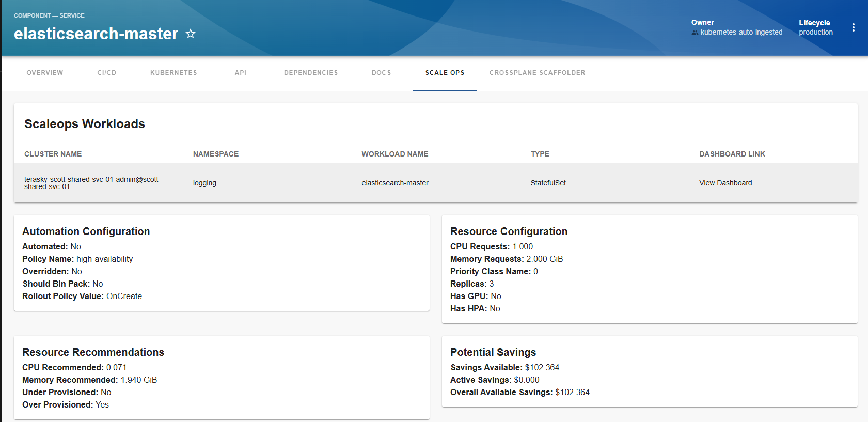
Task: Click Over Provisioned Yes line
Action: (x=66, y=404)
